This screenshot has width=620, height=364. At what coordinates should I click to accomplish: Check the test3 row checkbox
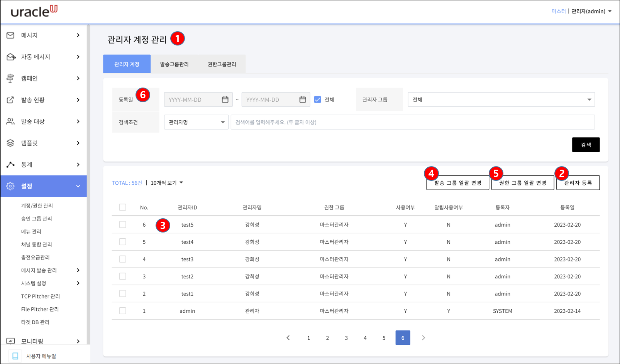[x=123, y=259]
